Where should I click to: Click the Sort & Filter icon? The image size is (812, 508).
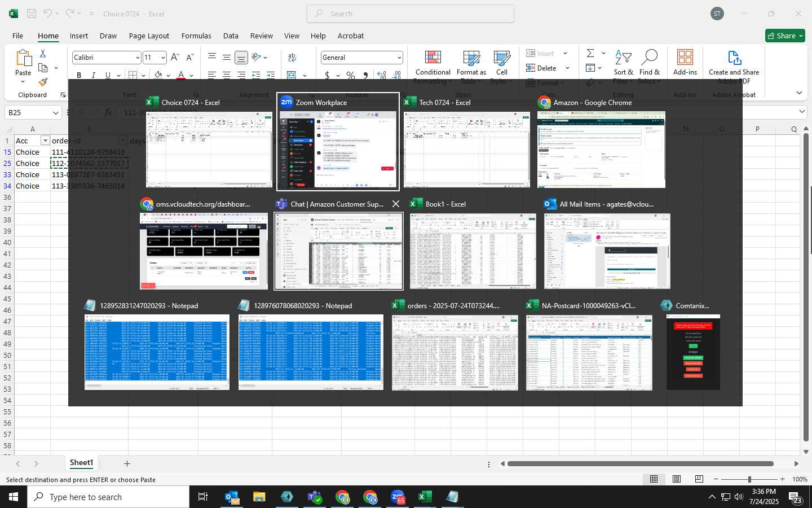pos(623,58)
